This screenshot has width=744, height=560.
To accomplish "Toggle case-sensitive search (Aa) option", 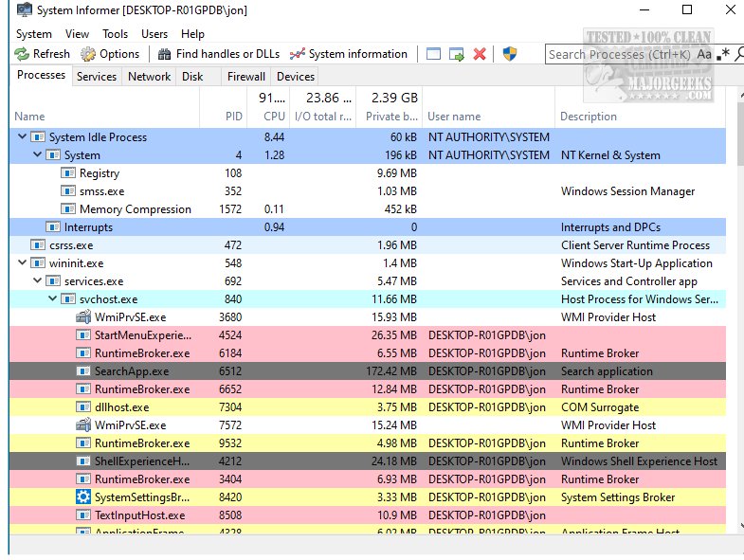I will point(704,54).
